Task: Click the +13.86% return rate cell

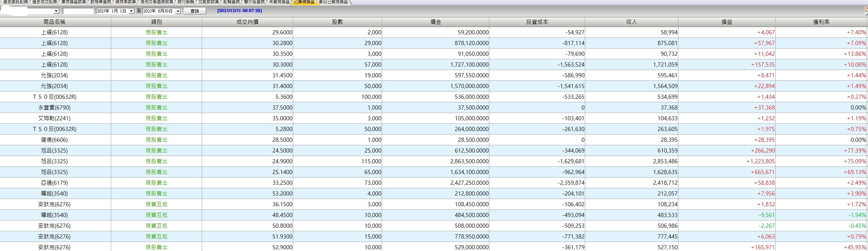Action: pos(821,54)
